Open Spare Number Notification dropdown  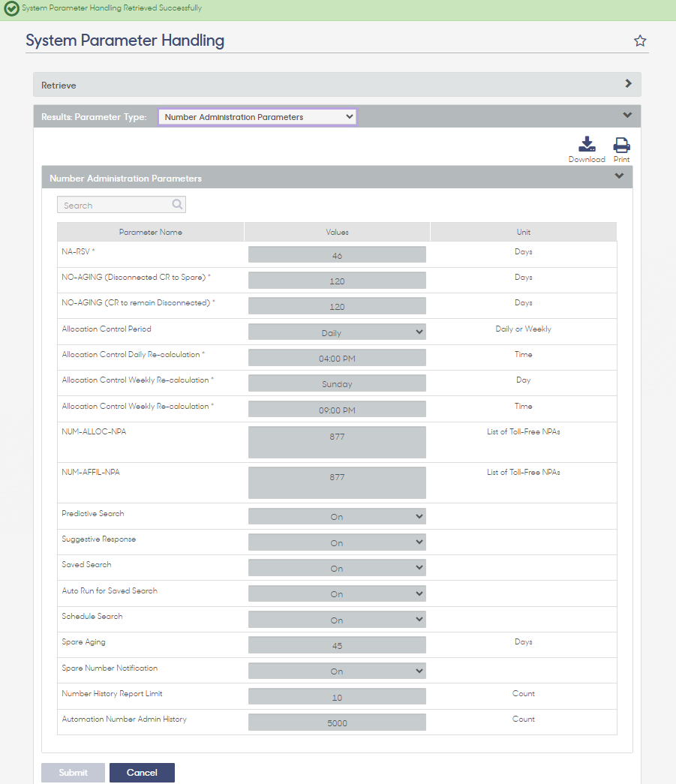337,671
